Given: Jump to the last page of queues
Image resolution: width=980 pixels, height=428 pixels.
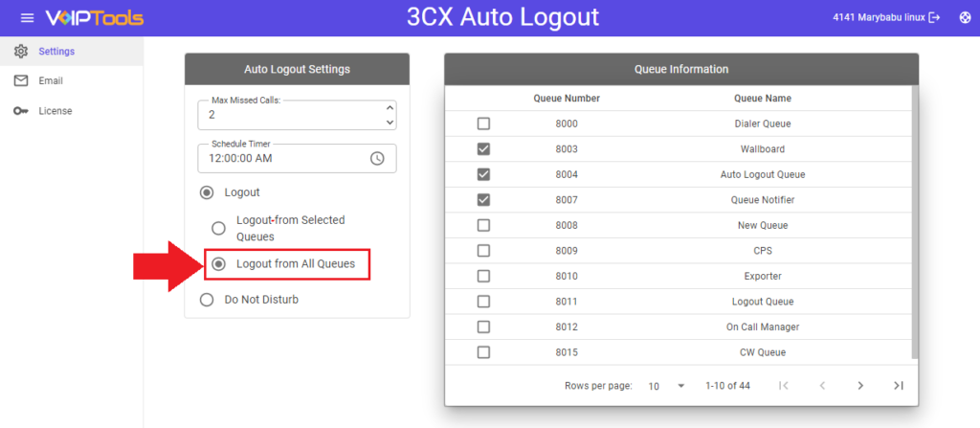Looking at the screenshot, I should tap(898, 386).
